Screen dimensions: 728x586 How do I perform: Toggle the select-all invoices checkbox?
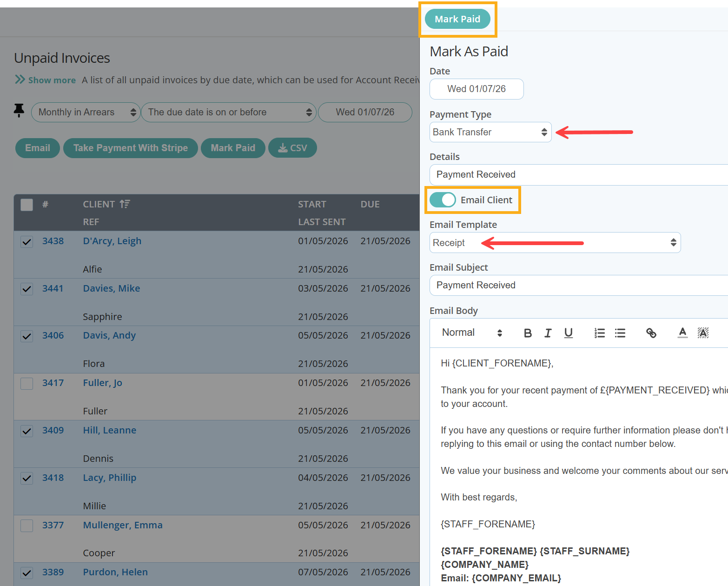(27, 205)
